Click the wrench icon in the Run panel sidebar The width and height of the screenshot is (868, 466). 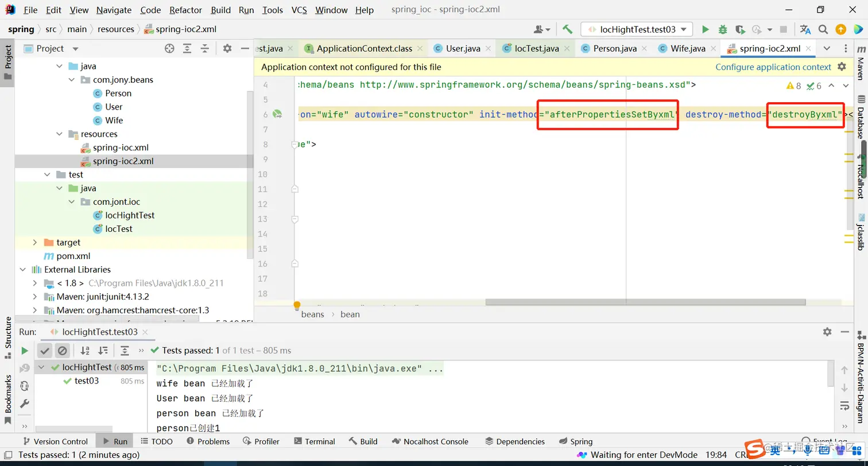(25, 403)
